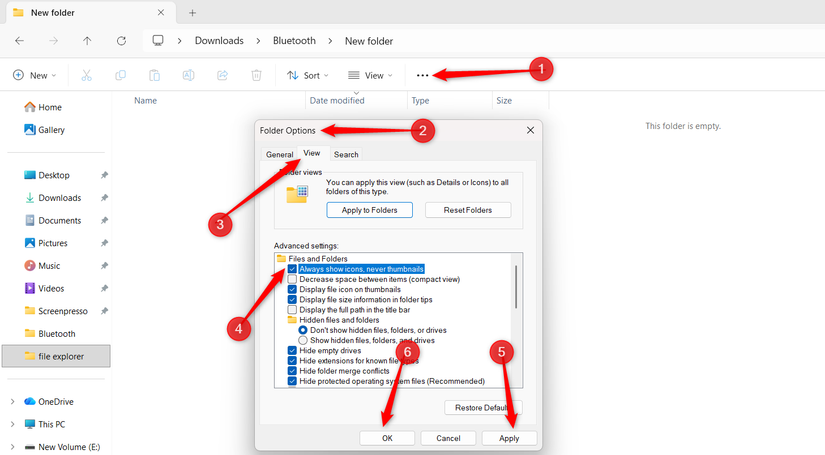
Task: Open the Sort dropdown menu
Action: [304, 75]
